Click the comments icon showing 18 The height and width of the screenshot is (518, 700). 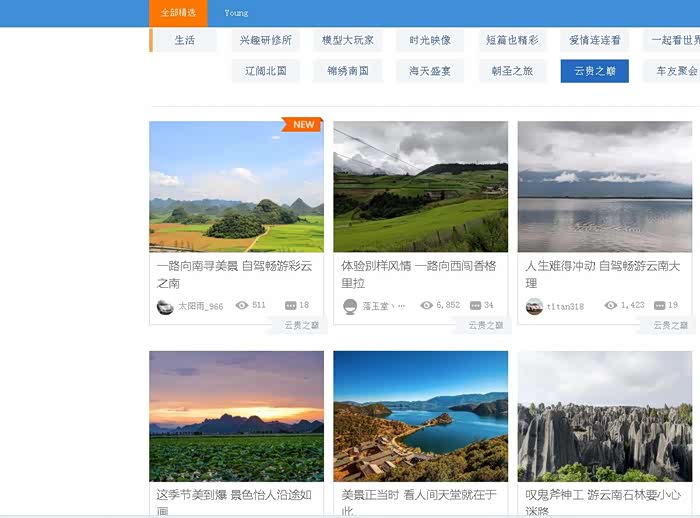point(291,305)
